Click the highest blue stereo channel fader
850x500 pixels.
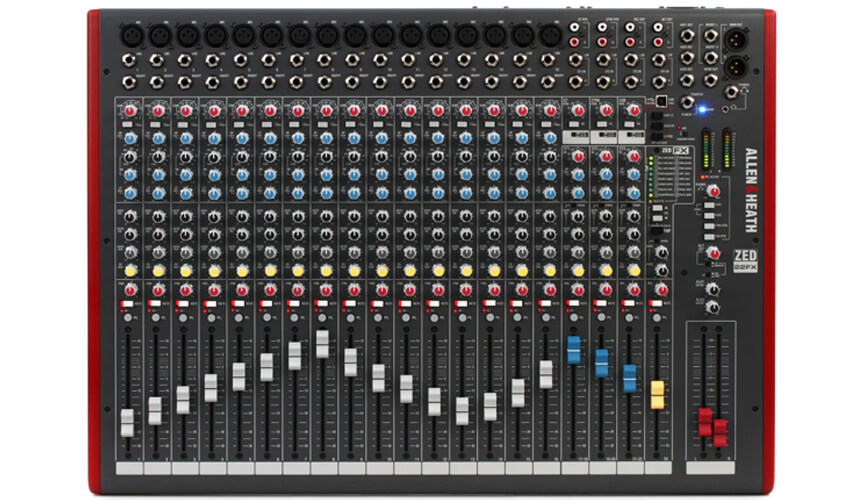pyautogui.click(x=574, y=350)
